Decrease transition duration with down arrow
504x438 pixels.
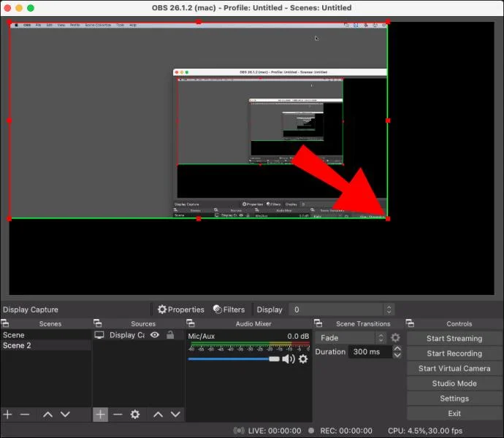[397, 355]
